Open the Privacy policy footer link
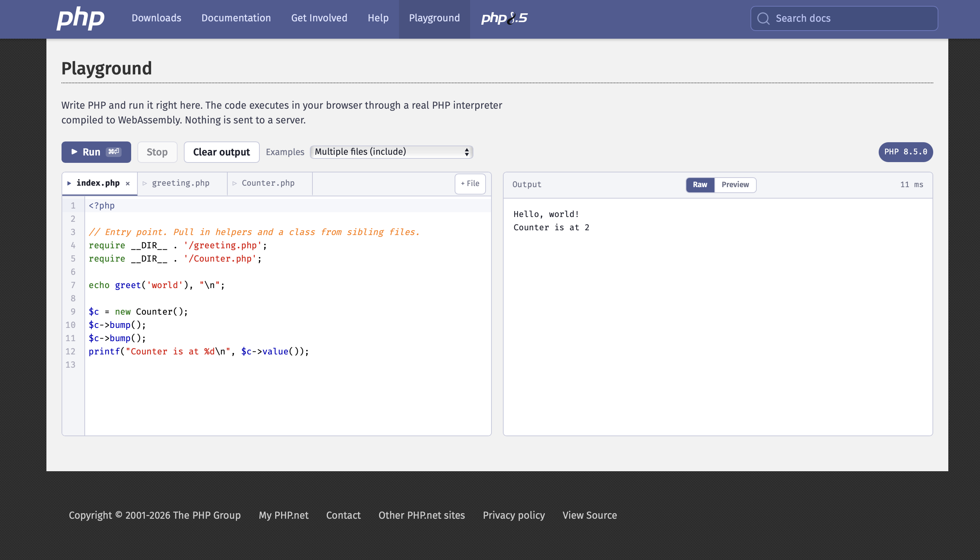Screen dimensions: 980x560 [x=514, y=515]
